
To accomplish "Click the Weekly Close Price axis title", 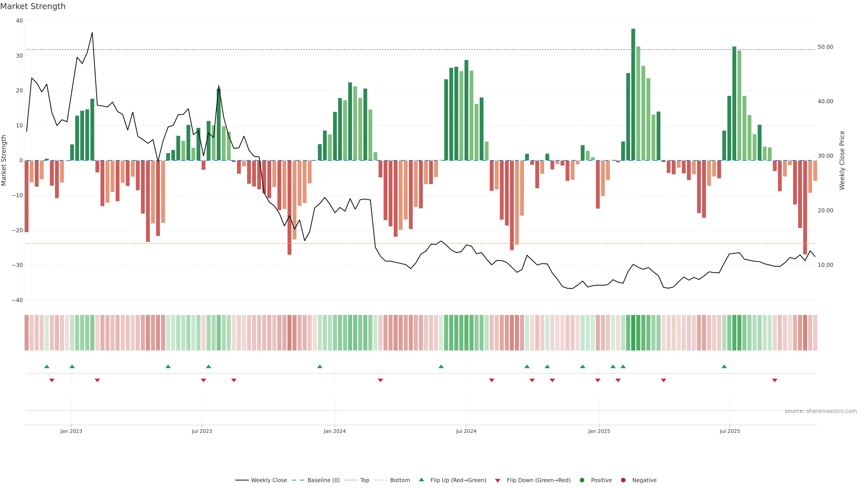I will (842, 160).
